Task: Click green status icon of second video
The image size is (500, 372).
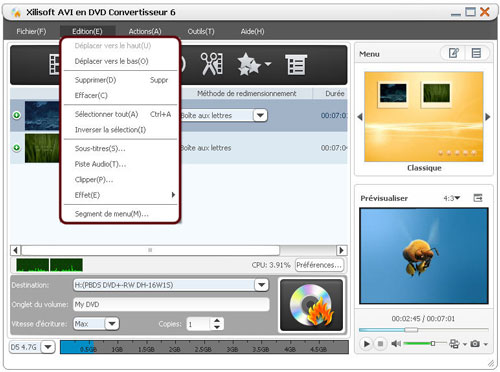Action: coord(17,148)
